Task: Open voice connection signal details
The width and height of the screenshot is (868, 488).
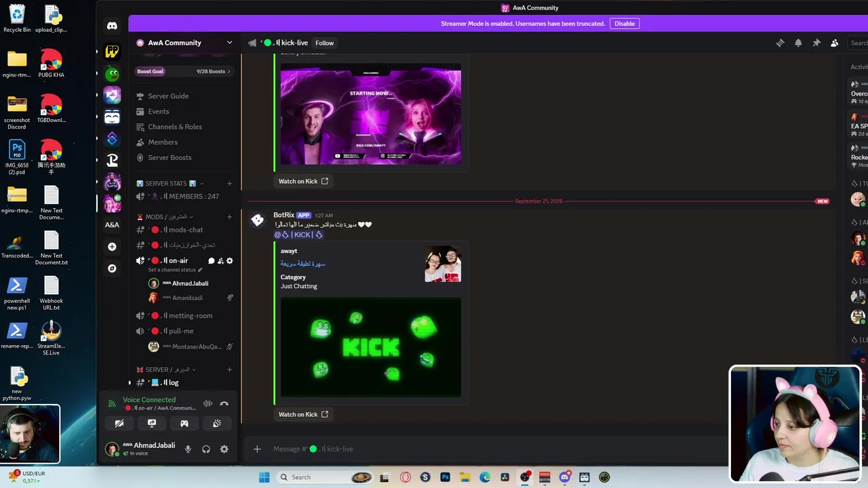Action: click(113, 404)
